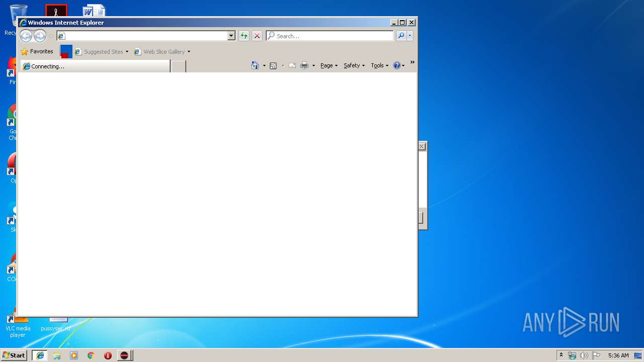
Task: Click the 5:36 AM clock
Action: (x=618, y=355)
